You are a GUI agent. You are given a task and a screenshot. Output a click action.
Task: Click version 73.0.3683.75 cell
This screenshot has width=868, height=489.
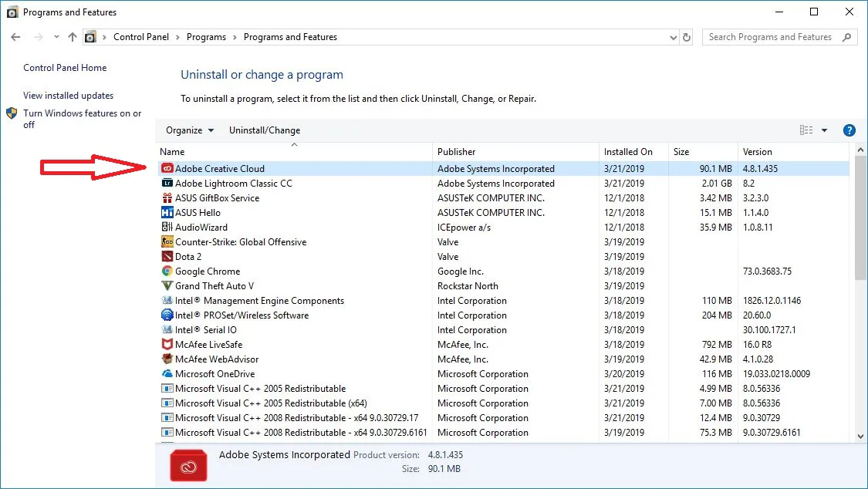pyautogui.click(x=767, y=271)
